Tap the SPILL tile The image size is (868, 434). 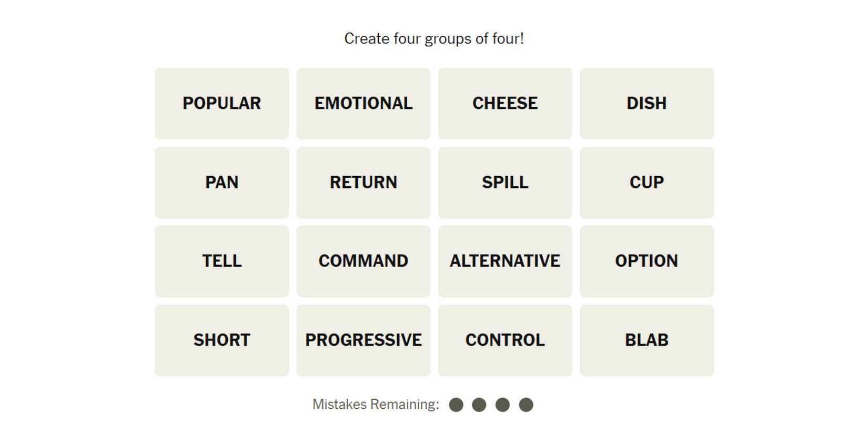[505, 183]
